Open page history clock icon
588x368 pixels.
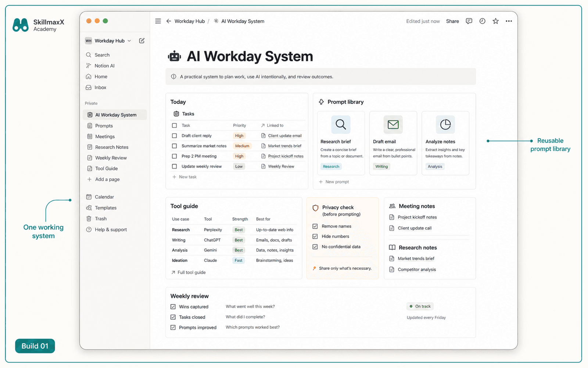point(483,21)
